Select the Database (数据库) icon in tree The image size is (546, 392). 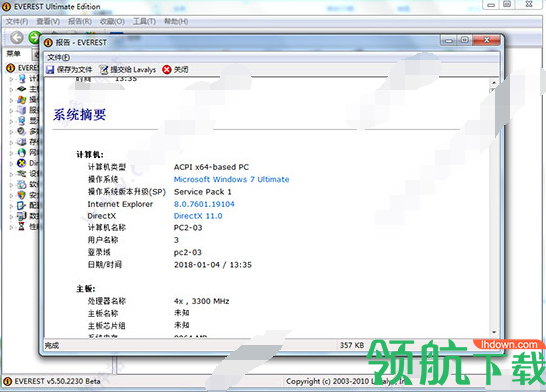coord(22,216)
